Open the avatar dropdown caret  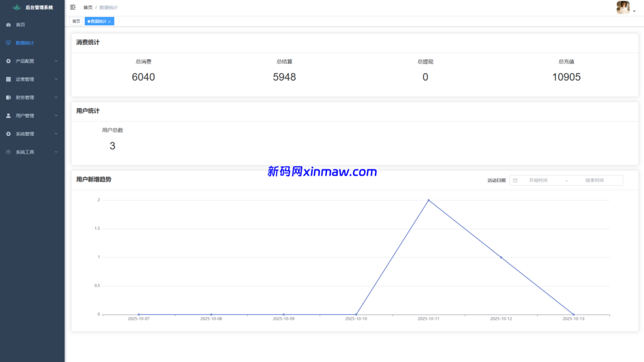pos(634,11)
